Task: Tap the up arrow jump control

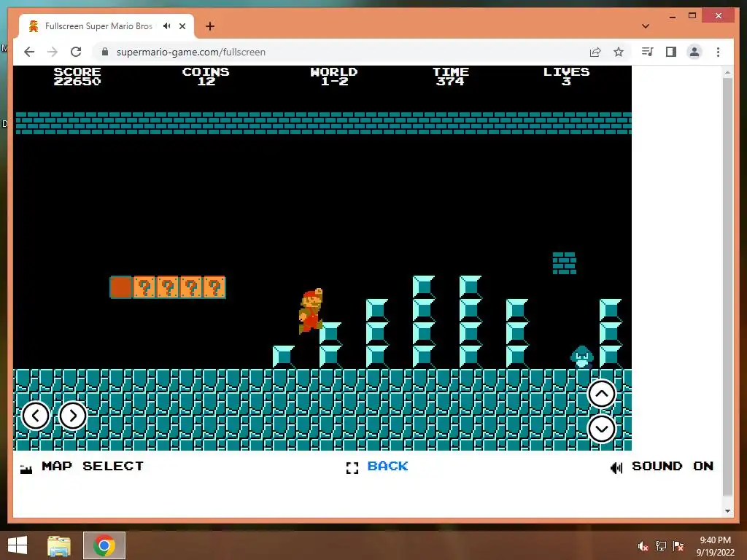Action: pyautogui.click(x=602, y=394)
